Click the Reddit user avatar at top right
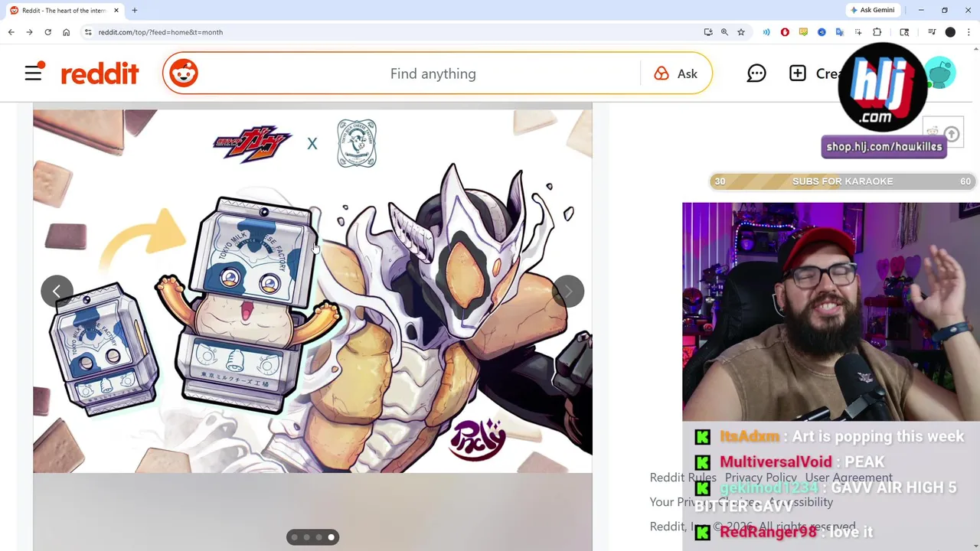The image size is (980, 551). [940, 73]
